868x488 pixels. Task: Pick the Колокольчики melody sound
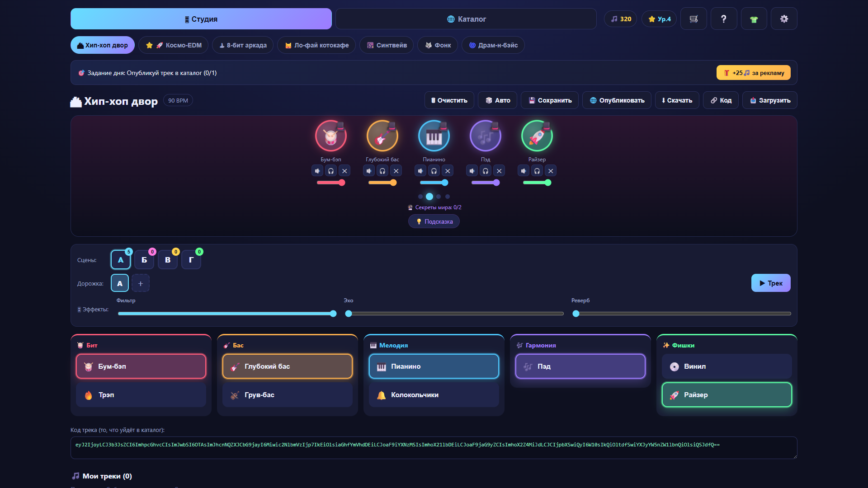[x=434, y=395]
